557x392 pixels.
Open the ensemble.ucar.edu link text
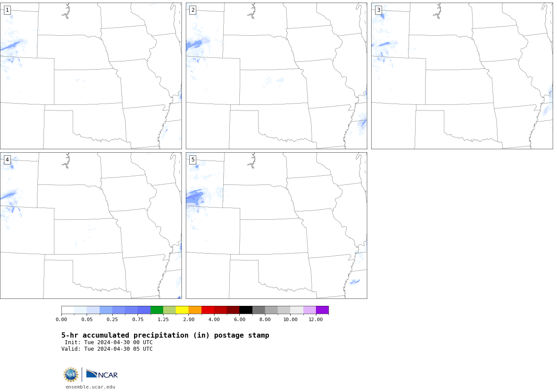(91, 387)
